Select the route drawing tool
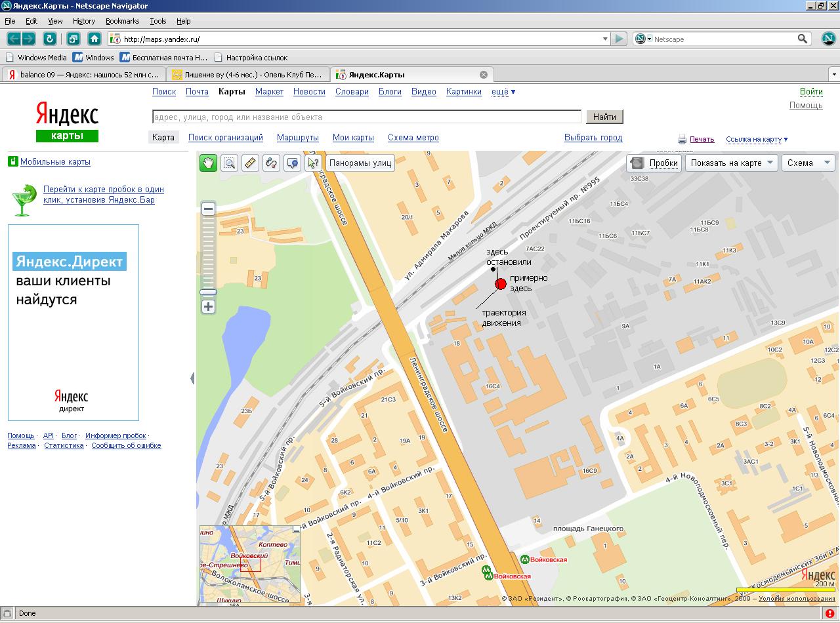This screenshot has height=623, width=840. (271, 163)
